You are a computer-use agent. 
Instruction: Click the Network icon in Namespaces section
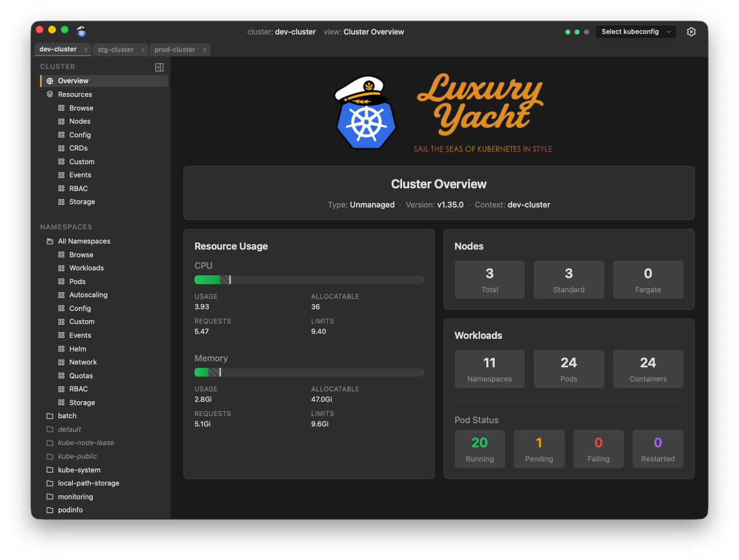pos(60,362)
